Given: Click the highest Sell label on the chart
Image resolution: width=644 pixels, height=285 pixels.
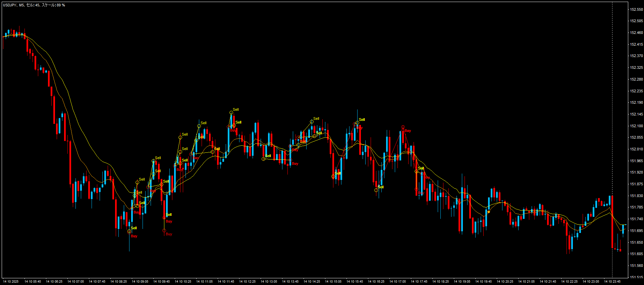Looking at the screenshot, I should pos(236,109).
